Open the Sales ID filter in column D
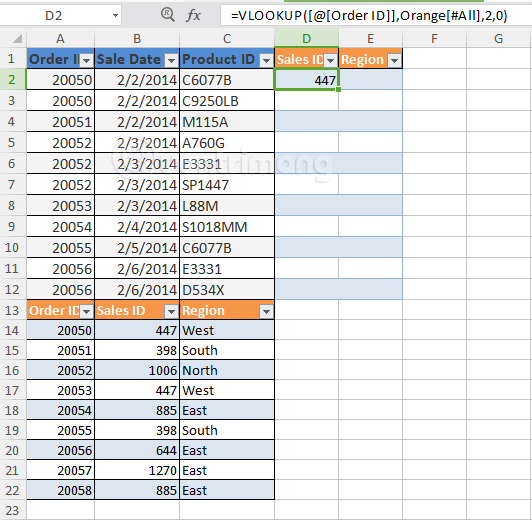 click(330, 60)
